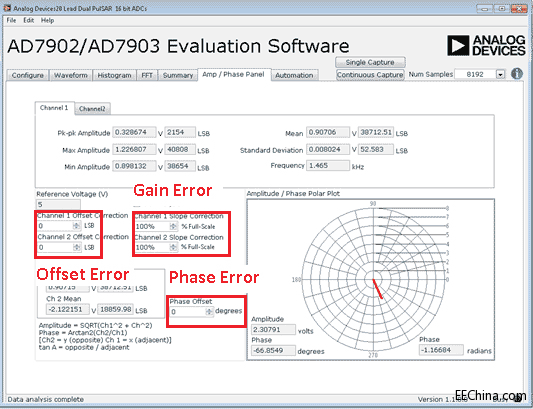Screen dimensions: 533x409
Task: Step the Channel 2 Slope Correction spinner
Action: (173, 247)
